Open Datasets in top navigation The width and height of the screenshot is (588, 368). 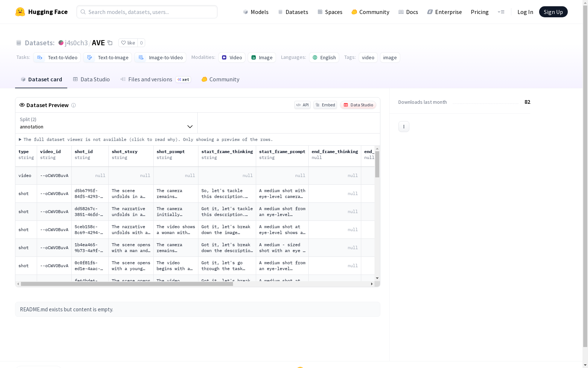point(293,12)
